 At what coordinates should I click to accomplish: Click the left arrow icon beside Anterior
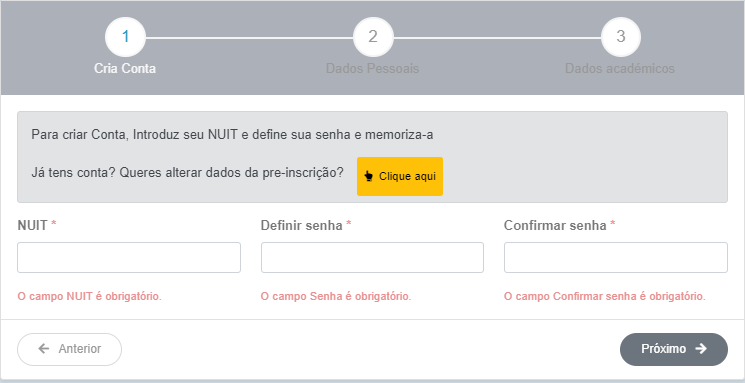(44, 349)
